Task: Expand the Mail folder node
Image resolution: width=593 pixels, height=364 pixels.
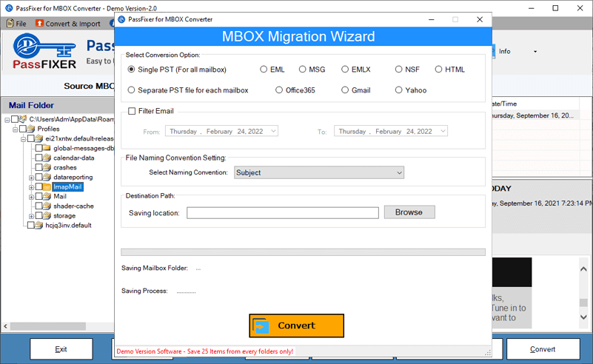Action: (x=31, y=197)
